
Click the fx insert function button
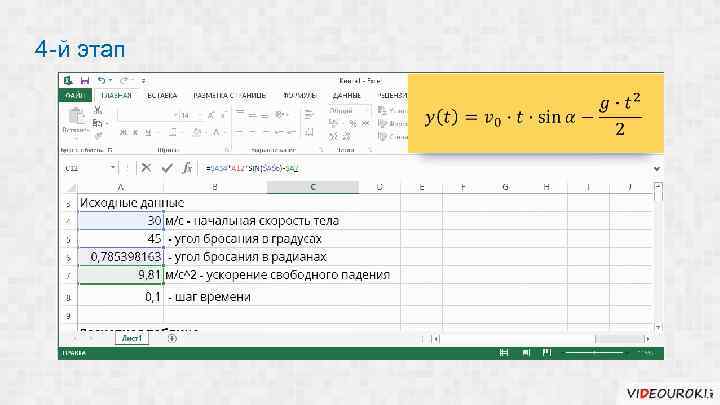[187, 168]
